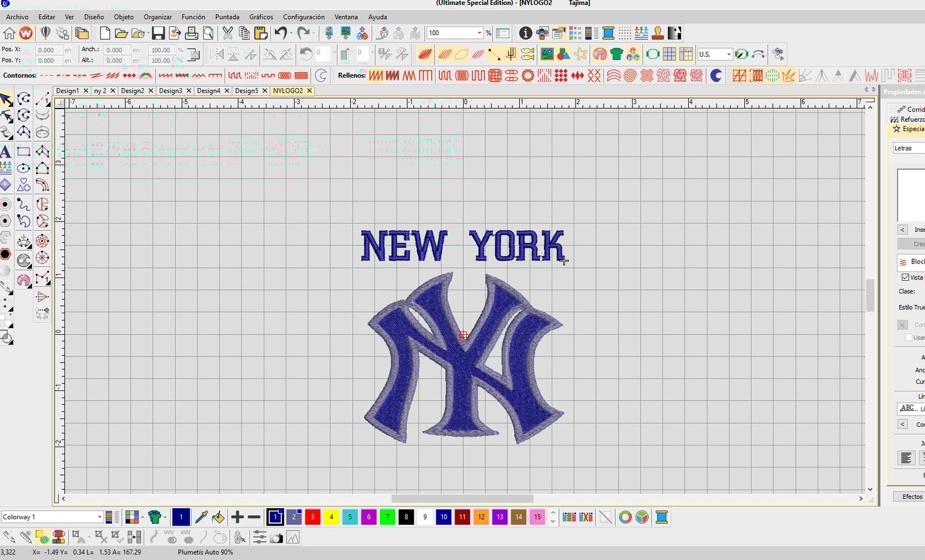Click the hot air balloon icon
925x560 pixels.
point(46,33)
